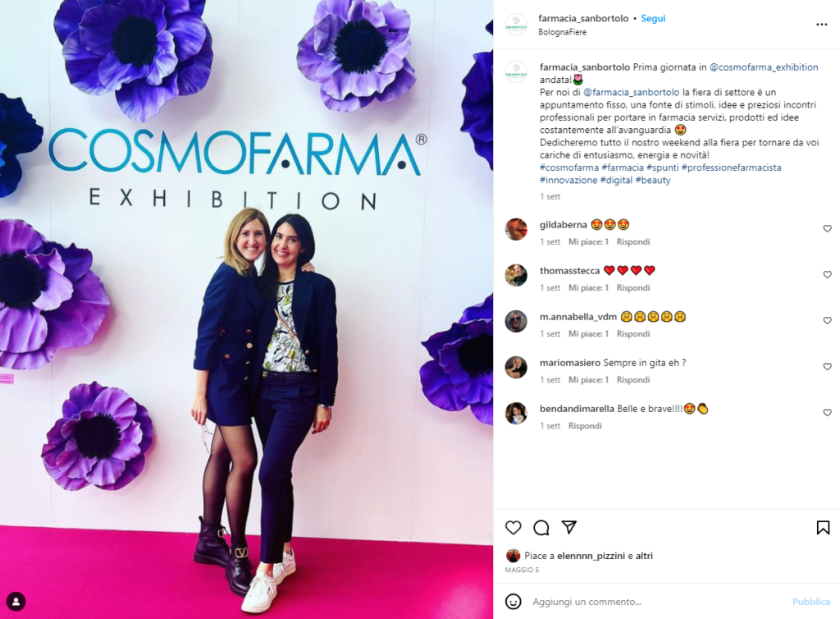Open thomasstecca's profile picture
840x619 pixels.
coord(516,276)
